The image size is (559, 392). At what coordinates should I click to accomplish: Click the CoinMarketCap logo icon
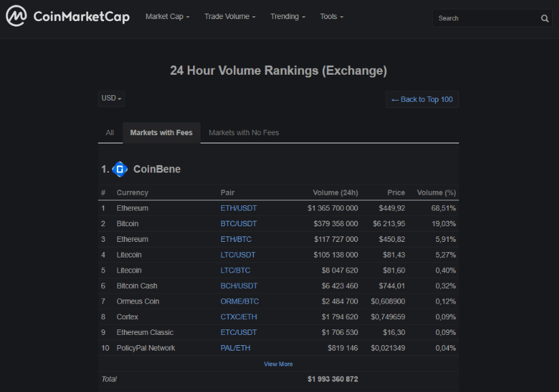(16, 16)
